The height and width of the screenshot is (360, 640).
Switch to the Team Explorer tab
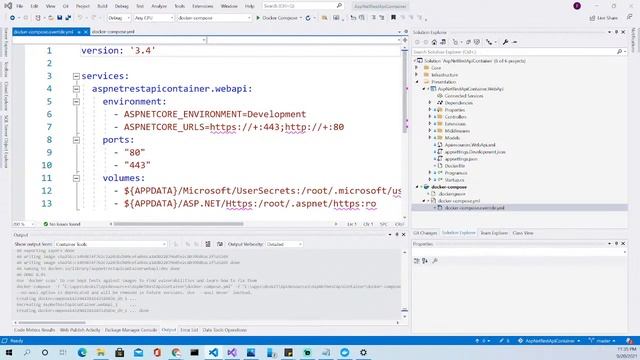(x=493, y=233)
